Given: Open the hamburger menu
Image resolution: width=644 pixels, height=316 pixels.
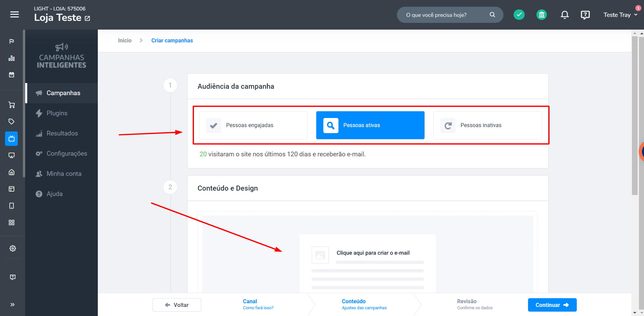Looking at the screenshot, I should 14,14.
